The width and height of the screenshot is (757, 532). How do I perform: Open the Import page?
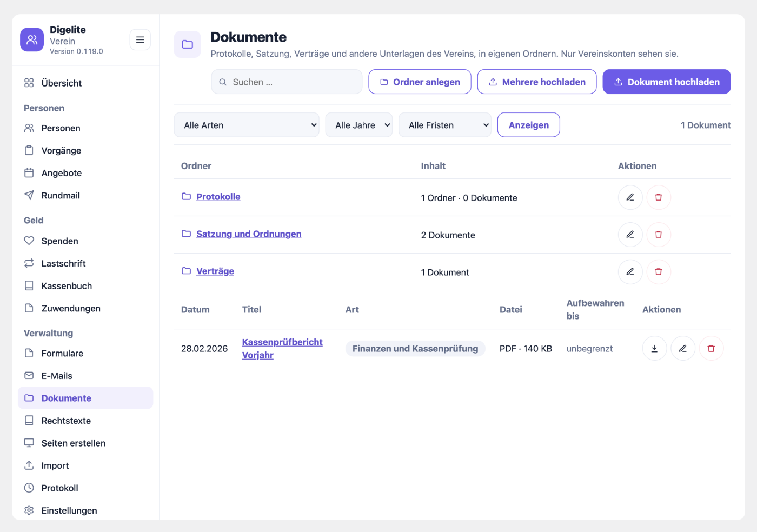[x=85, y=465]
